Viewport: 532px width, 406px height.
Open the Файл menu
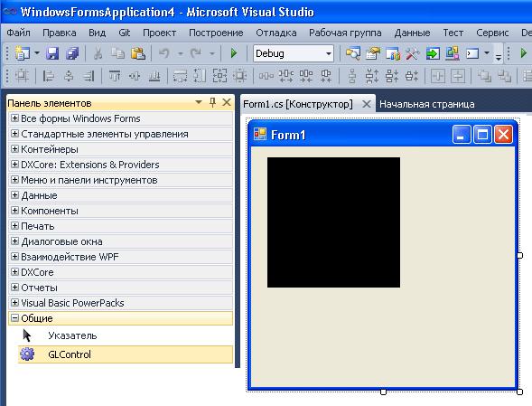18,33
